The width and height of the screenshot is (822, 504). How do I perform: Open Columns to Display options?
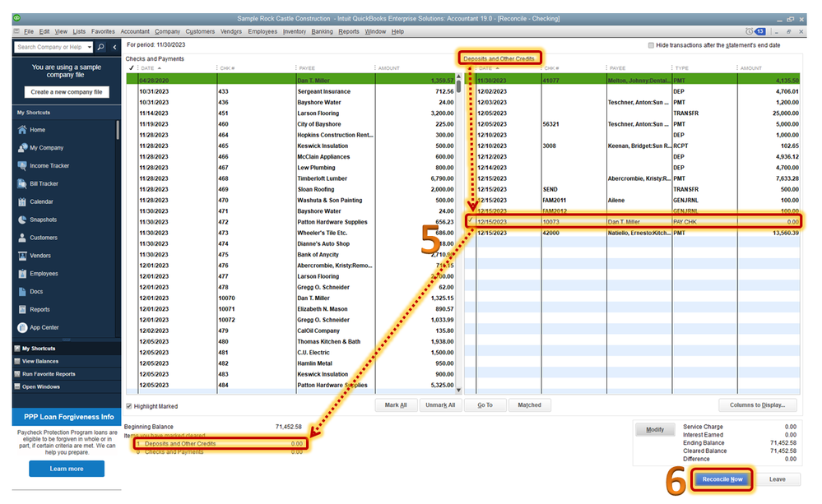click(758, 405)
